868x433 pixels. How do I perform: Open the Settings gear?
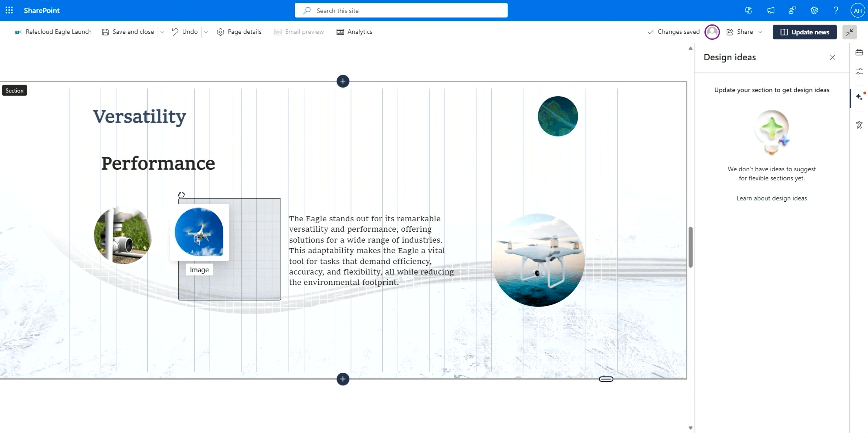[814, 10]
